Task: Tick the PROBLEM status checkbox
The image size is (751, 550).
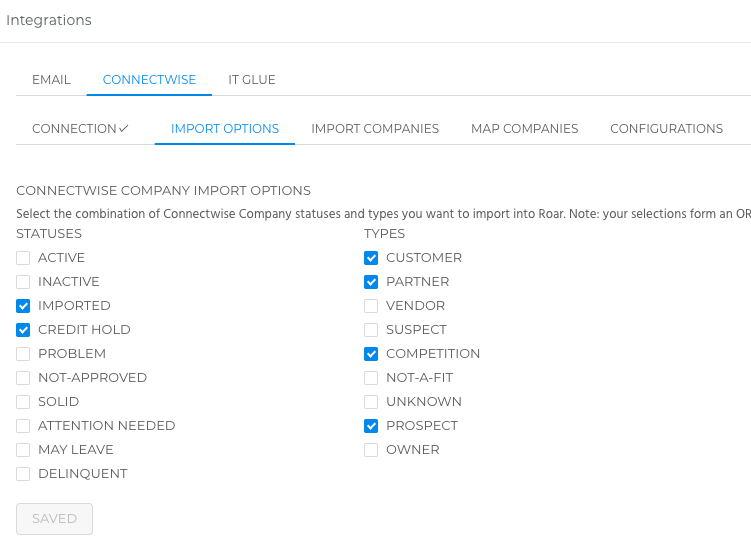Action: tap(23, 354)
